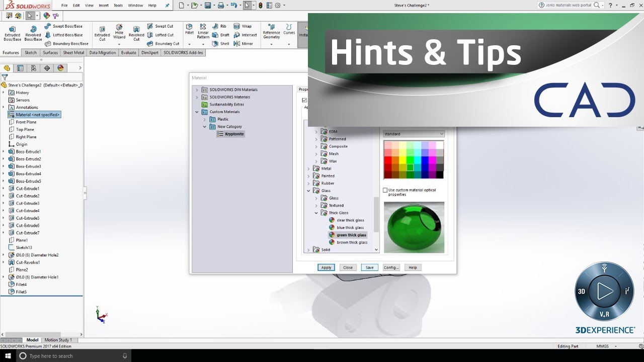Switch to the Sketch tab
The image size is (644, 362).
click(31, 52)
